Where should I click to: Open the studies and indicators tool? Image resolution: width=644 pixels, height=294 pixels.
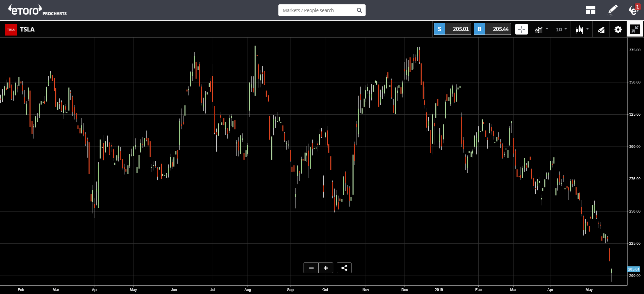pyautogui.click(x=601, y=30)
